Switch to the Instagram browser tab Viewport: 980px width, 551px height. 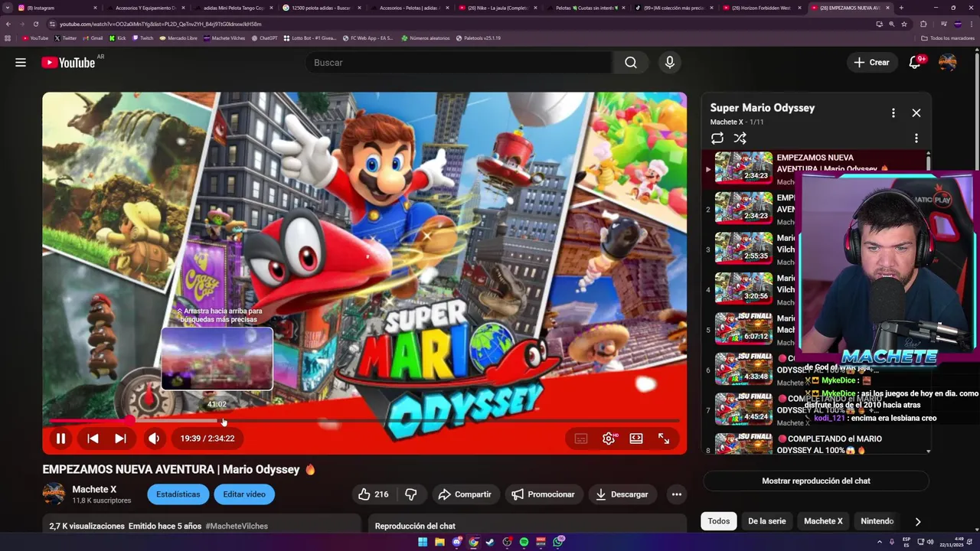pyautogui.click(x=57, y=8)
